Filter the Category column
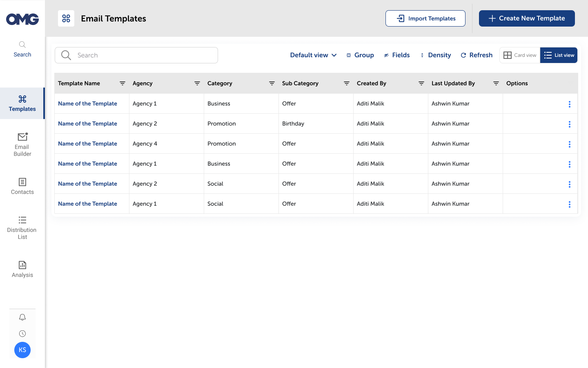This screenshot has width=588, height=368. pyautogui.click(x=272, y=83)
